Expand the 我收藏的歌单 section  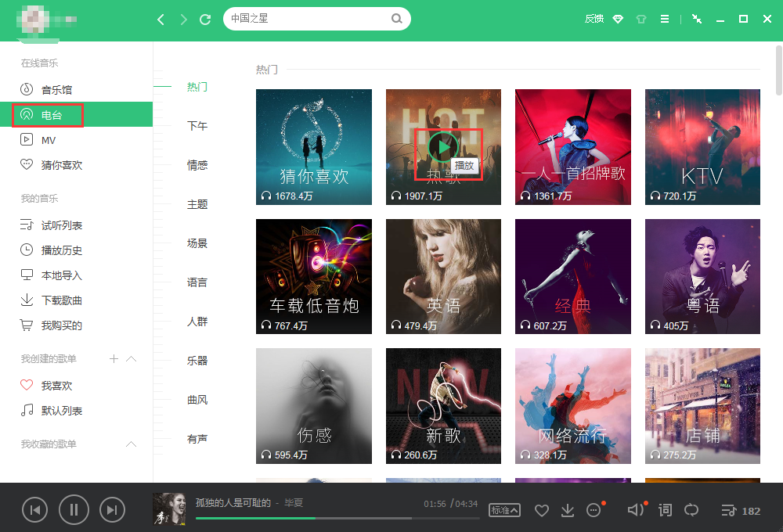[x=132, y=444]
